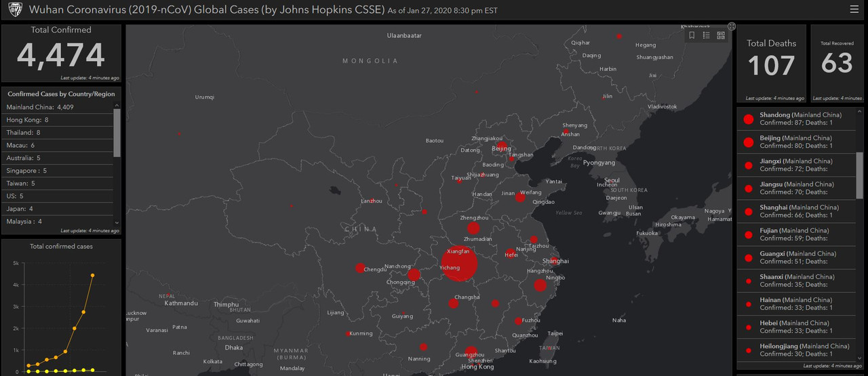The image size is (868, 376).
Task: Select Australia: 5 row
Action: (58, 158)
